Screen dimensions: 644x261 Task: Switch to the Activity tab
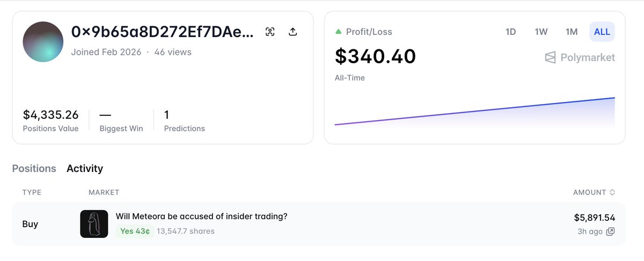(85, 168)
